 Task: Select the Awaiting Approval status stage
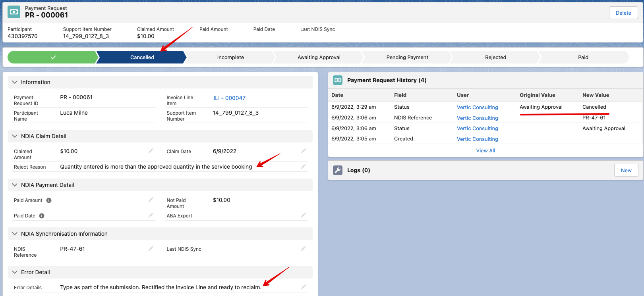pos(319,57)
